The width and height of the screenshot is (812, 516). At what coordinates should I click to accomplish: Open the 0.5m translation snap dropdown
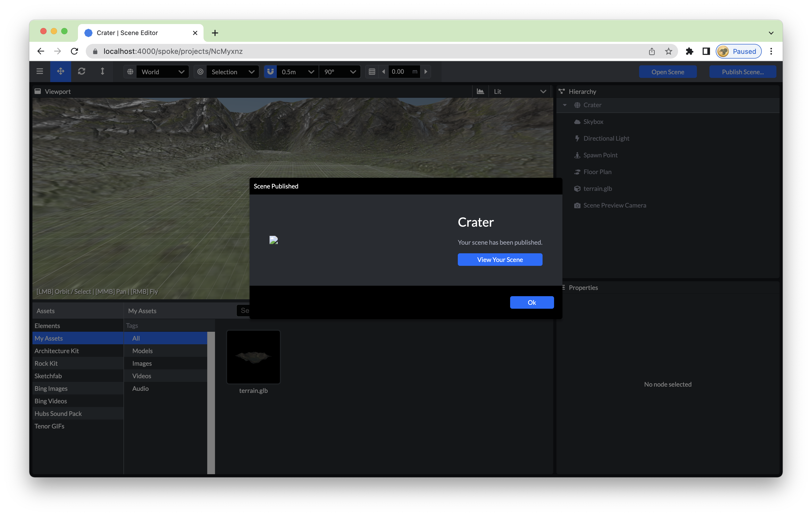click(298, 72)
